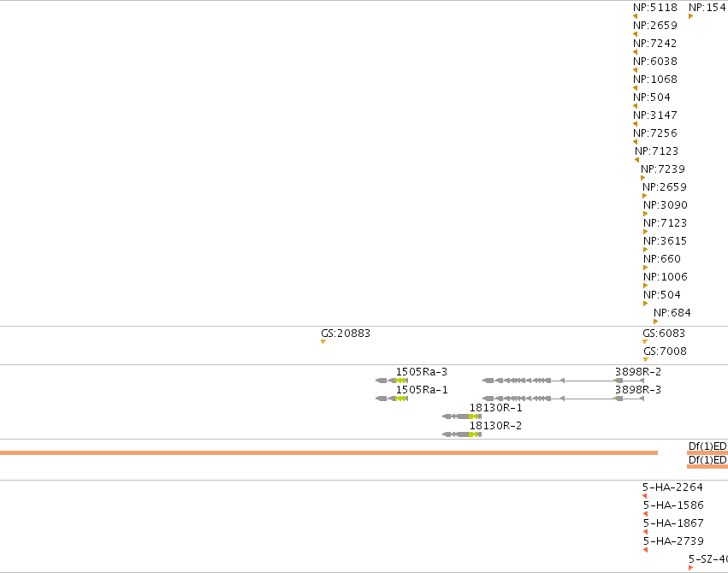Screen dimensions: 728x573
Task: Click the long orange deficiency bar
Action: pyautogui.click(x=328, y=452)
